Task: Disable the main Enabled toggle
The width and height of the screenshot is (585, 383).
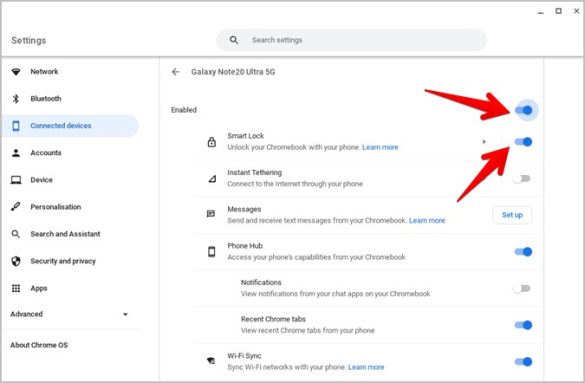Action: point(523,110)
